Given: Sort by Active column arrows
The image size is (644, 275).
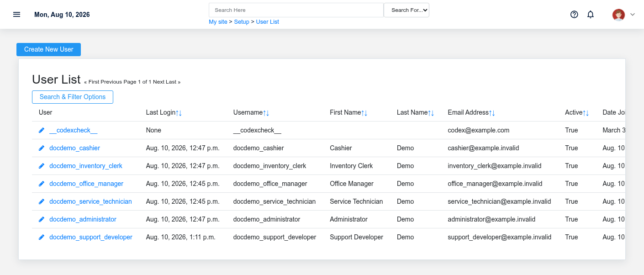Looking at the screenshot, I should tap(586, 112).
